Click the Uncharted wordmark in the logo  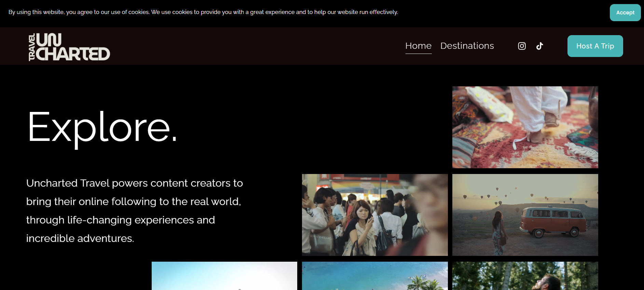click(73, 47)
